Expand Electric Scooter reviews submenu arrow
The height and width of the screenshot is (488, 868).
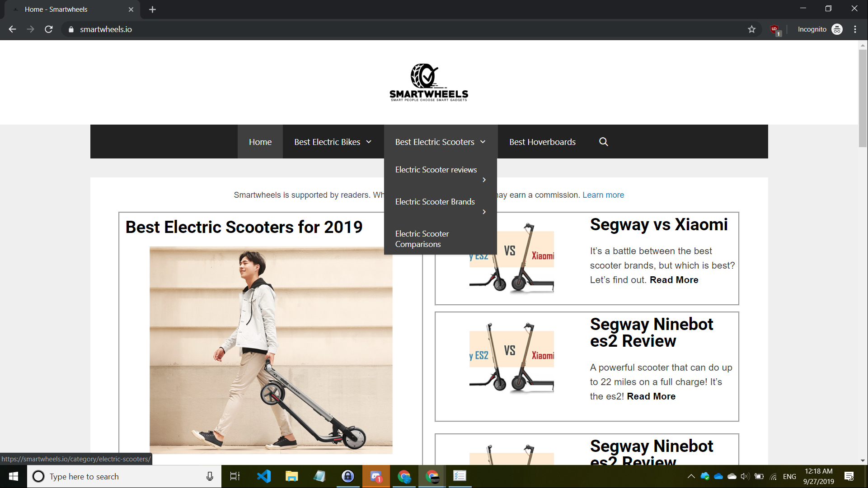click(484, 180)
